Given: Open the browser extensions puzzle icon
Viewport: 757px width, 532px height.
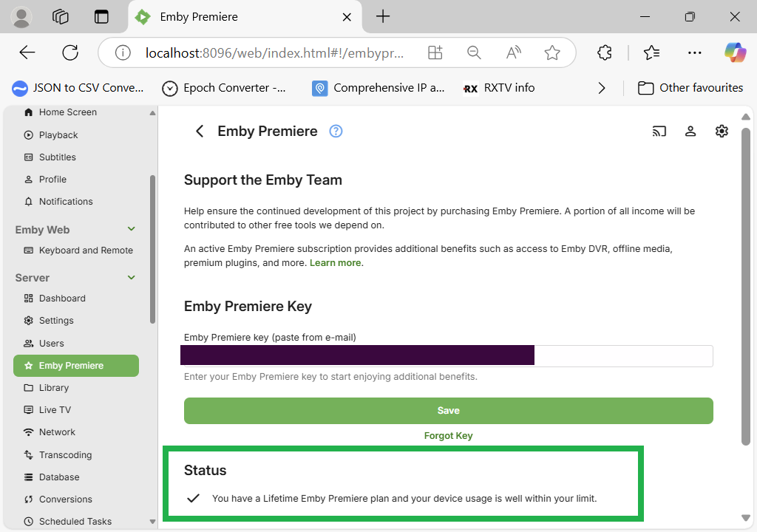Looking at the screenshot, I should 604,52.
